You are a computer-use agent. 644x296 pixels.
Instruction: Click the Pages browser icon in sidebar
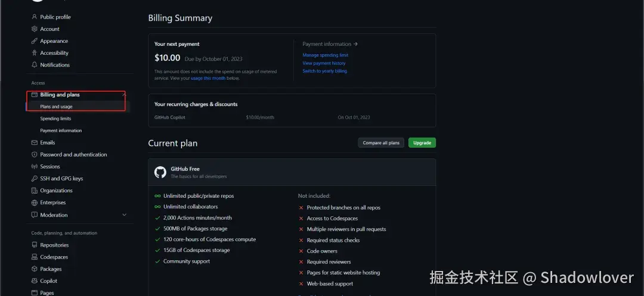(35, 292)
